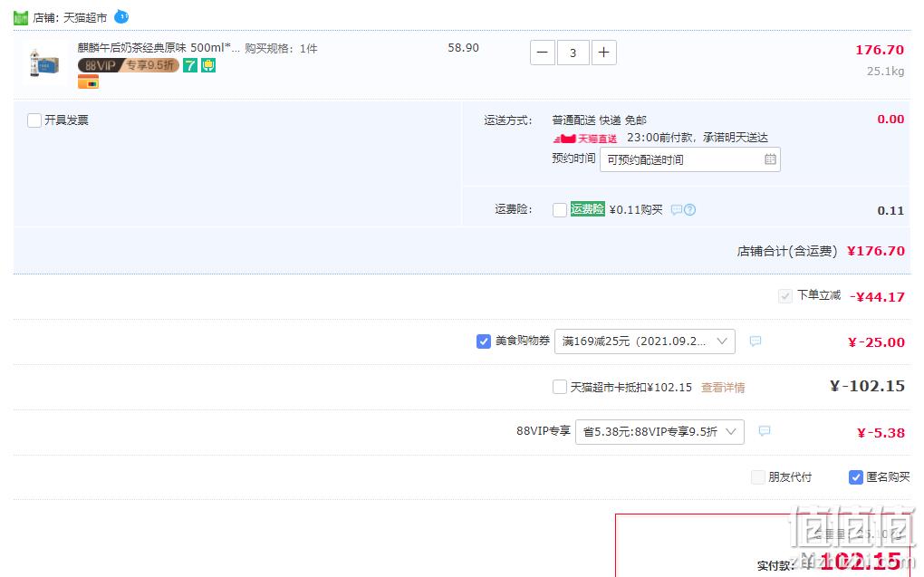Decrease quantity with the minus button
The height and width of the screenshot is (577, 924).
point(542,53)
